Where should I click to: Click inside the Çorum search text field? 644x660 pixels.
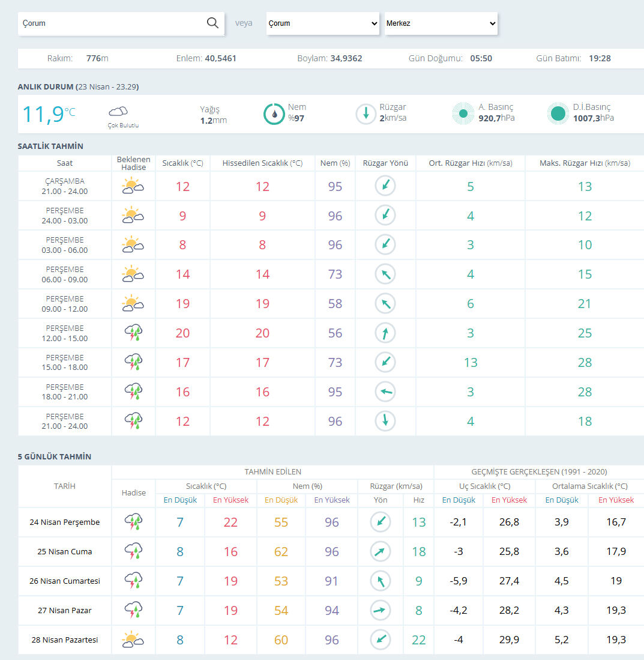[111, 23]
